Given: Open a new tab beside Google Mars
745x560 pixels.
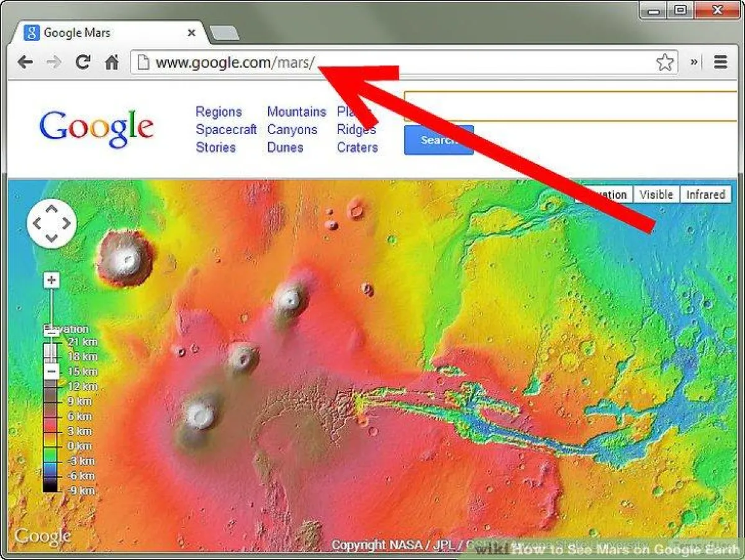Looking at the screenshot, I should pyautogui.click(x=223, y=33).
